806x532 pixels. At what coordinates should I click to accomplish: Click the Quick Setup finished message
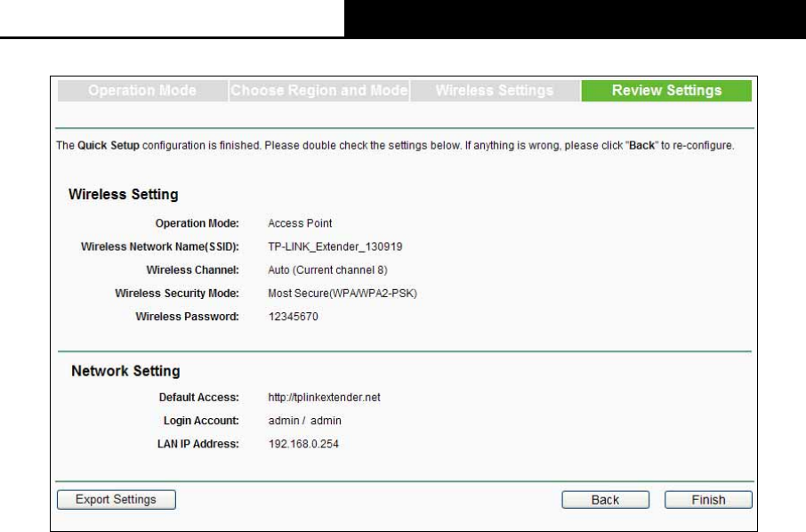click(395, 146)
